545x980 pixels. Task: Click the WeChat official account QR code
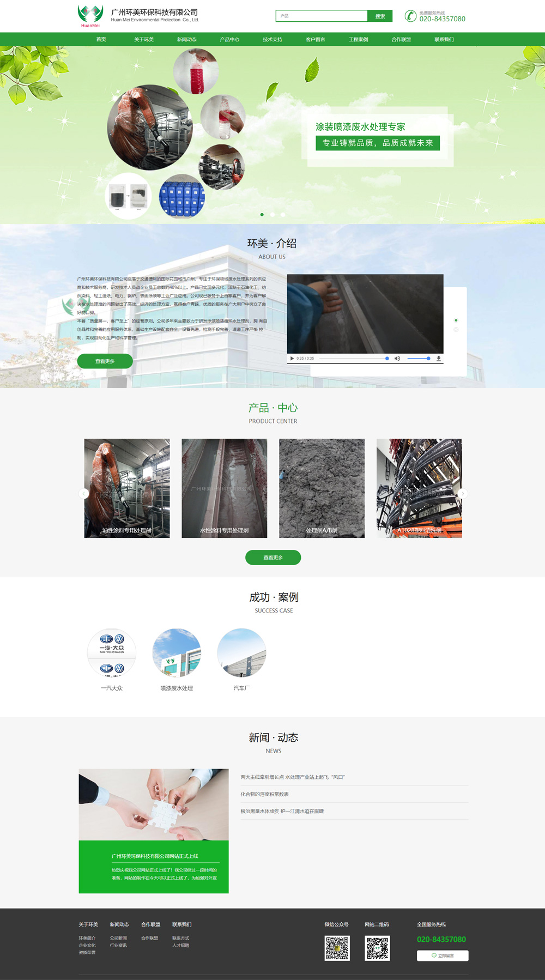click(337, 948)
